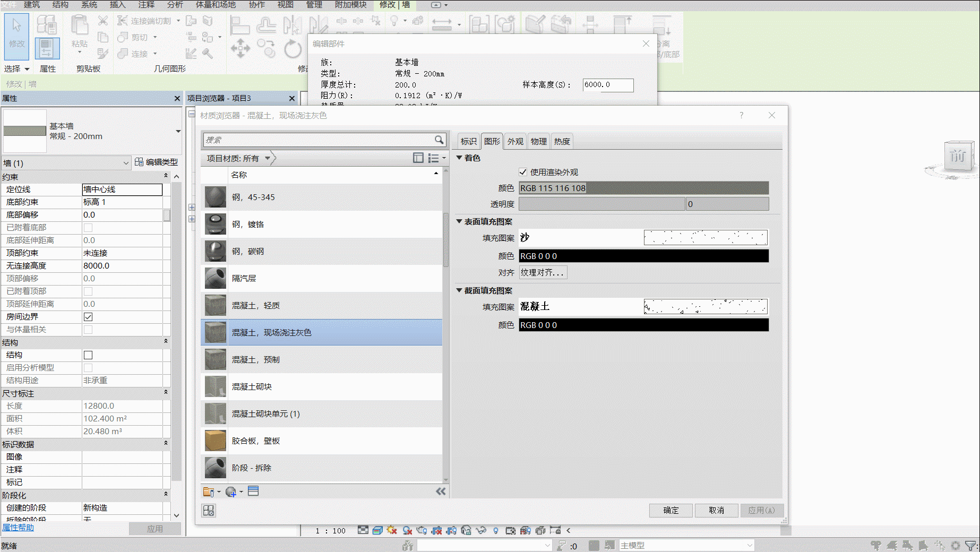Open the material library folder icon
The width and height of the screenshot is (980, 552).
pos(209,492)
